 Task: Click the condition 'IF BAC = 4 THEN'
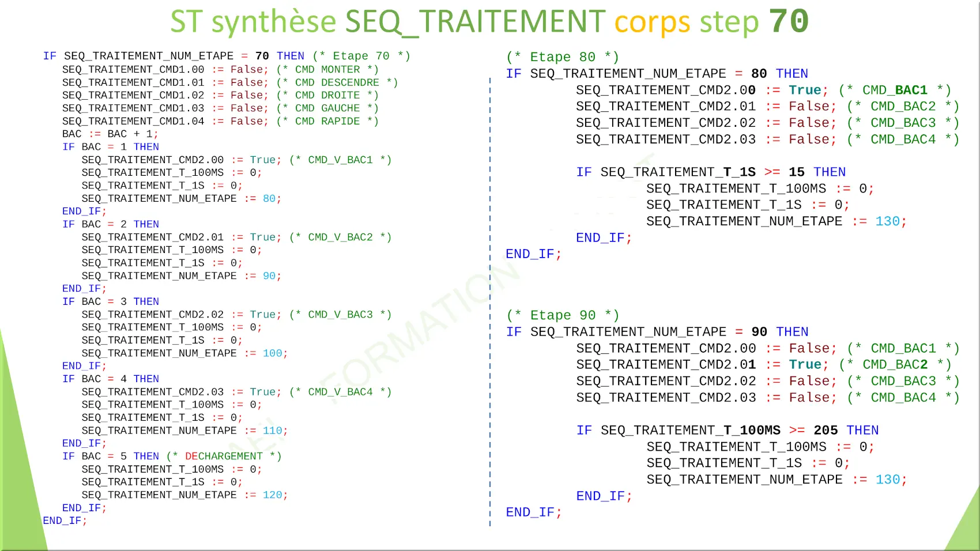pyautogui.click(x=111, y=379)
